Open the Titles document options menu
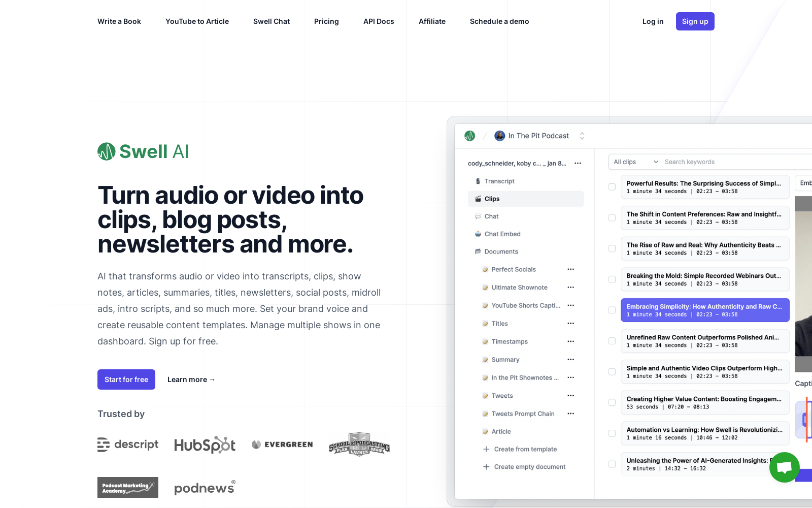This screenshot has height=508, width=812. tap(571, 324)
